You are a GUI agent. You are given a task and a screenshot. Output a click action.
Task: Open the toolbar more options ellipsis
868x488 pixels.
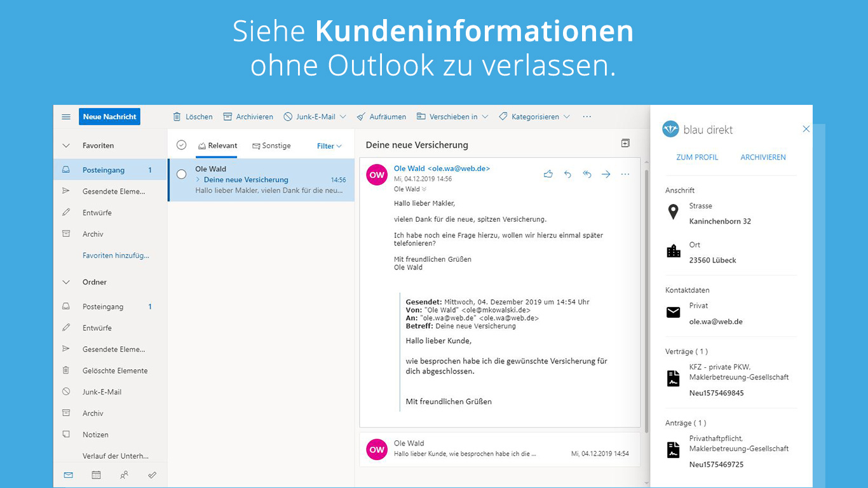587,117
